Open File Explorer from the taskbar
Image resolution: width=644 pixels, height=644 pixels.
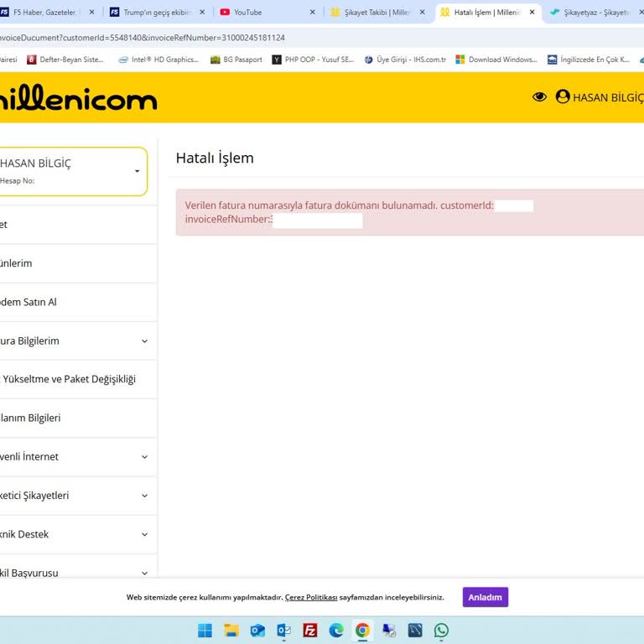(231, 630)
